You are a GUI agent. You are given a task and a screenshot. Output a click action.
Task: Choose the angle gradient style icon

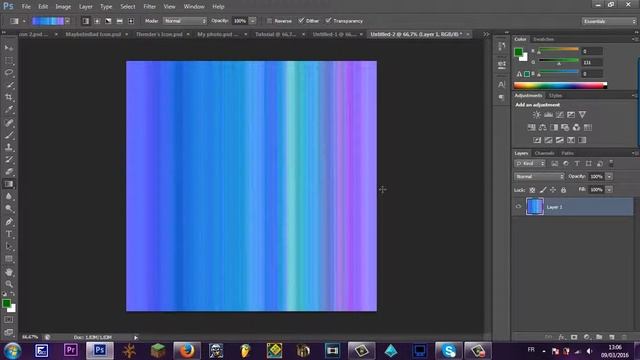[108, 21]
